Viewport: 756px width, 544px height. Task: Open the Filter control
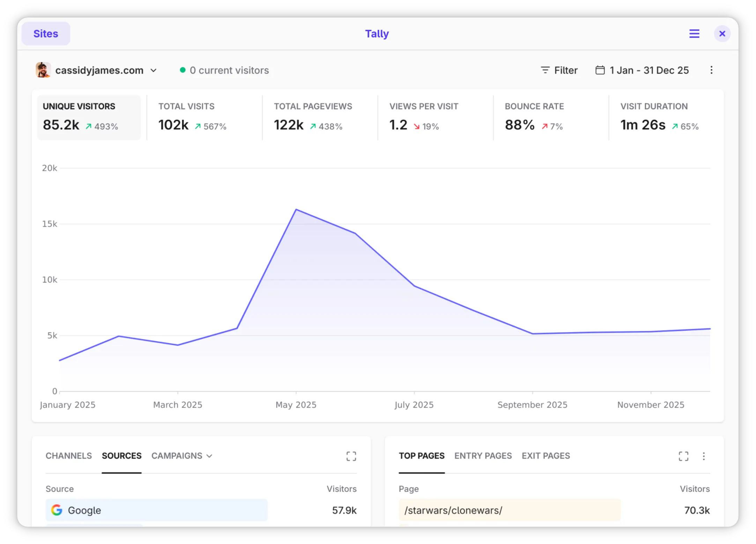pos(559,70)
